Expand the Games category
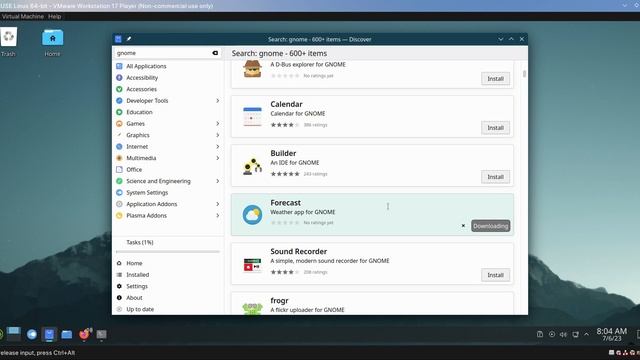 tap(218, 123)
